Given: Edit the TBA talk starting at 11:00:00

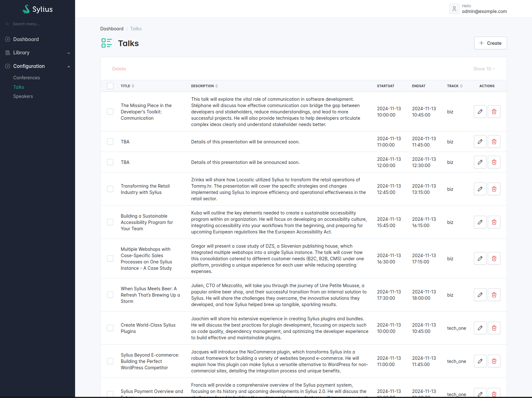Looking at the screenshot, I should tap(480, 142).
